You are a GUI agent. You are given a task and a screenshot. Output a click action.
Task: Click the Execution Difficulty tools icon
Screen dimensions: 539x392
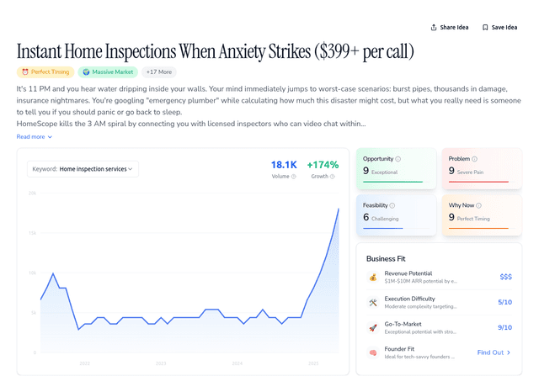(373, 302)
